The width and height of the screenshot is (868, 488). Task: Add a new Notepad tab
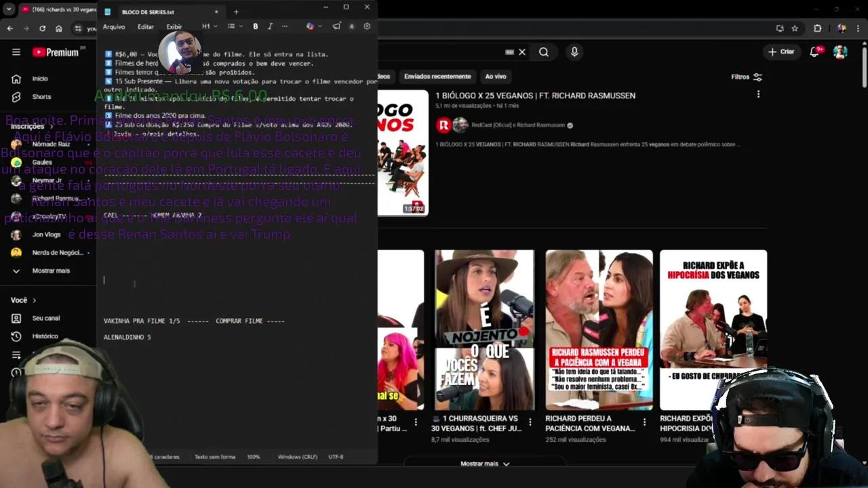(236, 12)
